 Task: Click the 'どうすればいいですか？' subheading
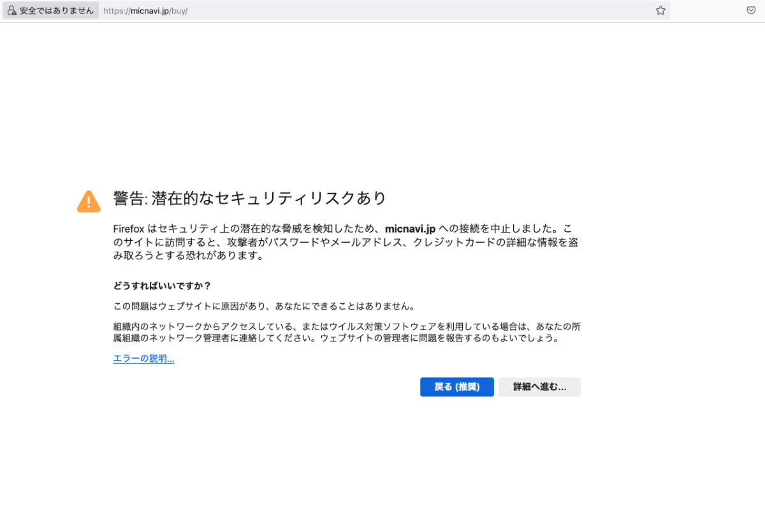pos(162,285)
